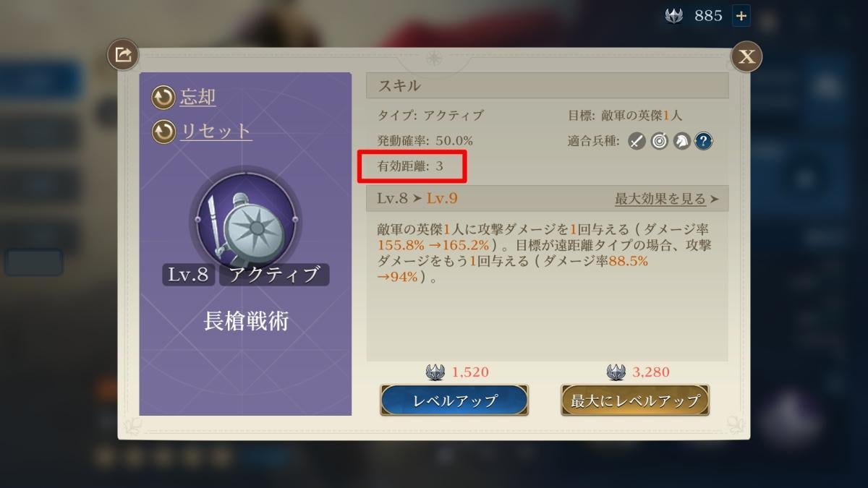The height and width of the screenshot is (488, 868).
Task: Tap the plus icon next to 885 currency
Action: 740,15
